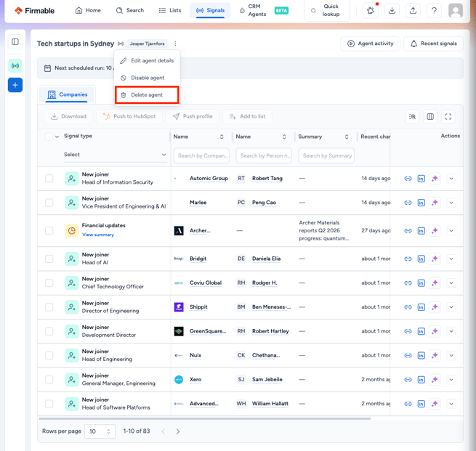Click the Push to HubSpot button

pyautogui.click(x=129, y=116)
